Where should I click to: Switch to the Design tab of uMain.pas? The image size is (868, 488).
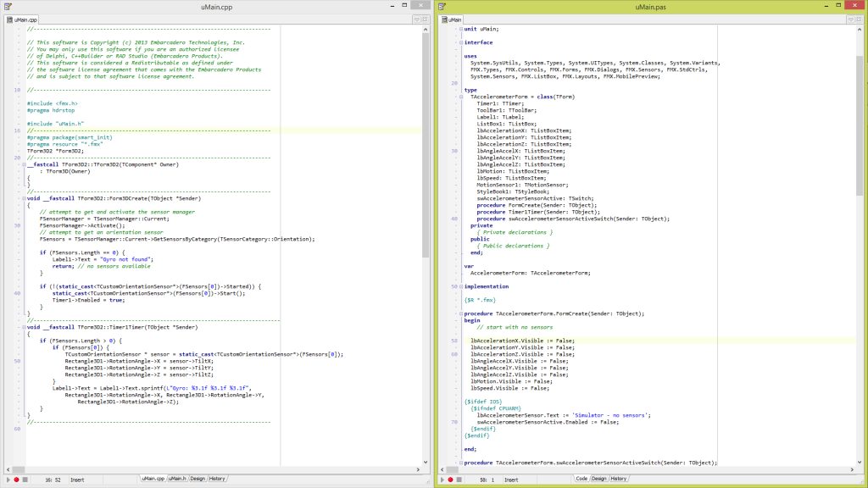click(x=599, y=478)
